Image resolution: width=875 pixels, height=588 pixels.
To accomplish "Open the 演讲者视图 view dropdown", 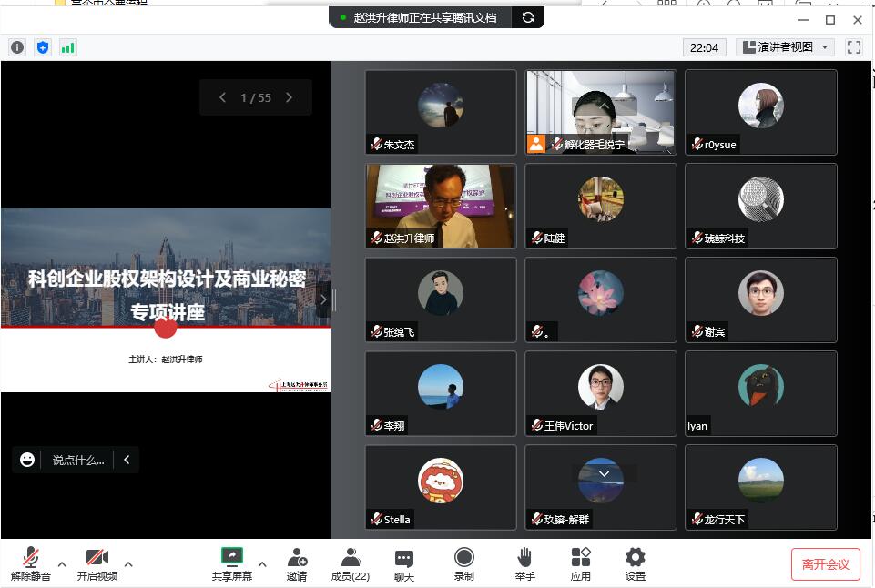I will tap(785, 47).
